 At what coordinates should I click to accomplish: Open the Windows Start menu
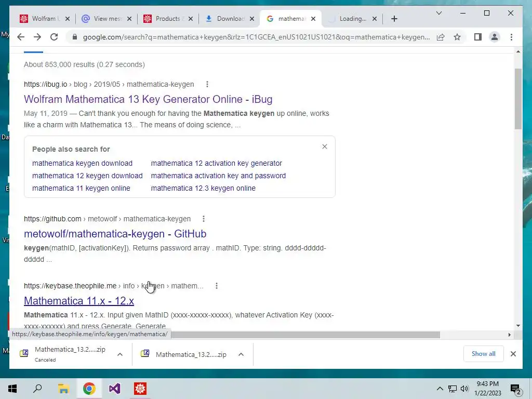[12, 389]
